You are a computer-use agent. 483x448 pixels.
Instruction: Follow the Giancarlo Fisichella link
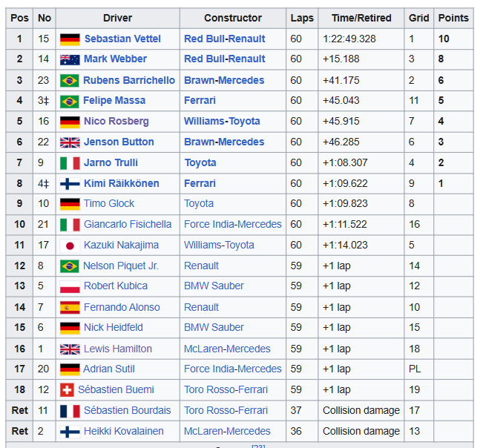(128, 224)
